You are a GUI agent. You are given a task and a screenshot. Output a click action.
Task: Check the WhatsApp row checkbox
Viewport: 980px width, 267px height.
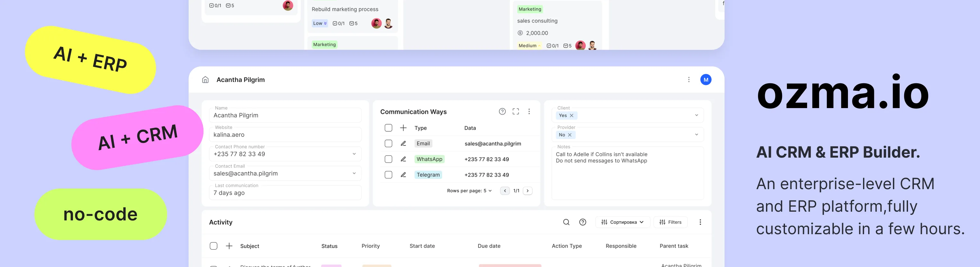pyautogui.click(x=388, y=159)
